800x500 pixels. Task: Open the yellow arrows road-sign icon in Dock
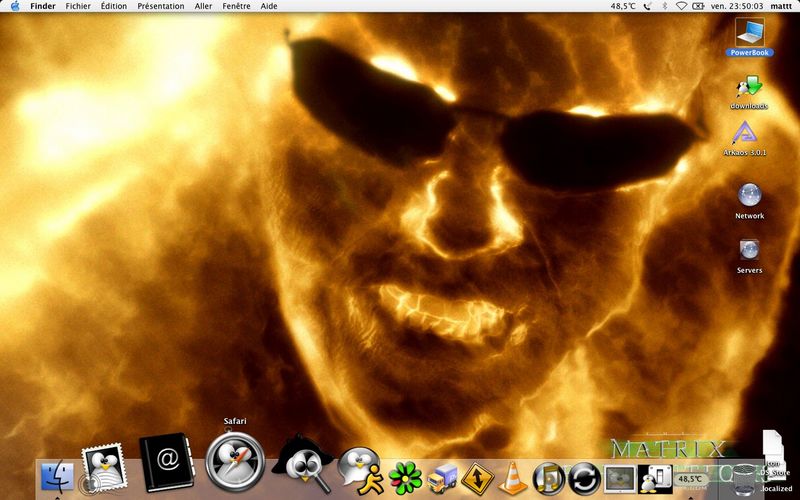[x=477, y=478]
